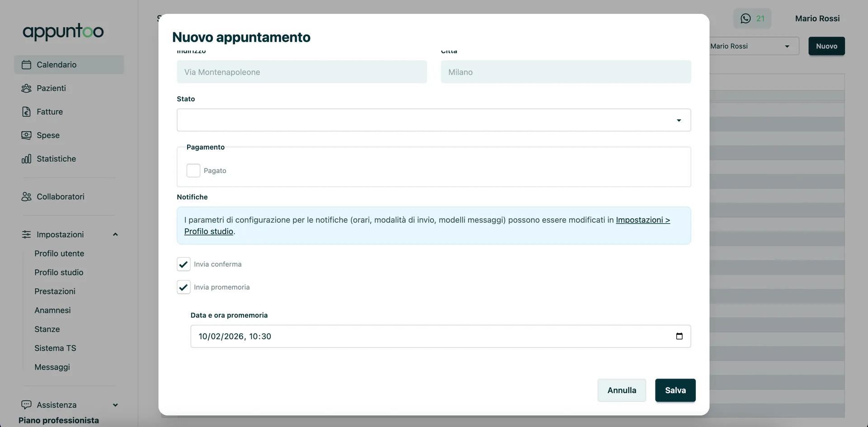Click the Calendario calendar icon in sidebar
This screenshot has width=868, height=427.
click(27, 65)
